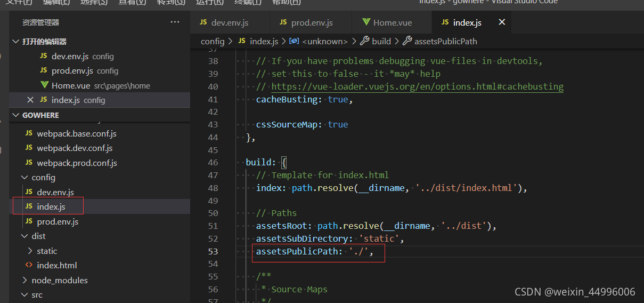The width and height of the screenshot is (644, 303).
Task: Place cursor on cacheBusting: true line
Action: click(x=305, y=99)
